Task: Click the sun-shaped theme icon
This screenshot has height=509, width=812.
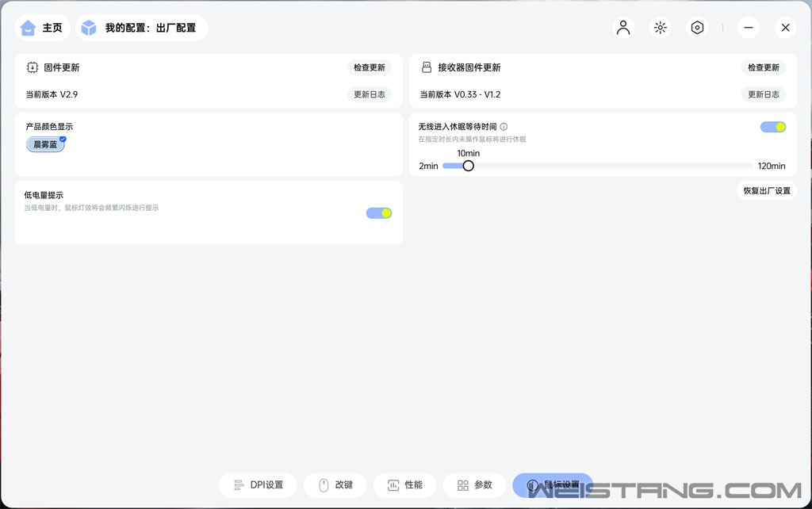Action: click(660, 28)
